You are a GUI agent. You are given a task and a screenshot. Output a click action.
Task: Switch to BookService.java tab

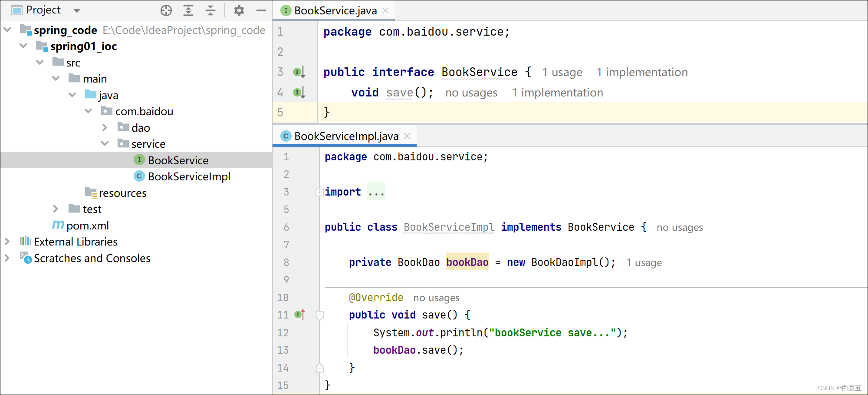point(335,10)
